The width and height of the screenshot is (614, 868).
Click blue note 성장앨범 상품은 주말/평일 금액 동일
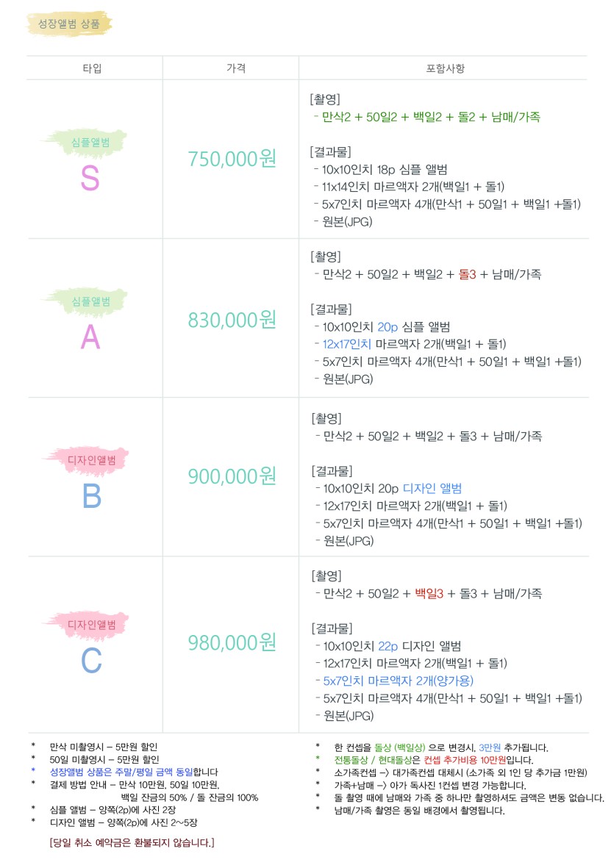[121, 772]
